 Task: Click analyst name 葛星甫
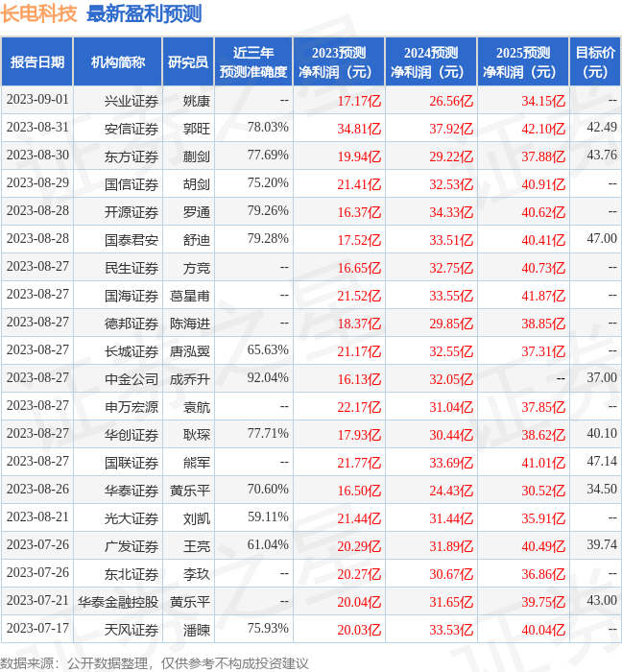(x=190, y=296)
